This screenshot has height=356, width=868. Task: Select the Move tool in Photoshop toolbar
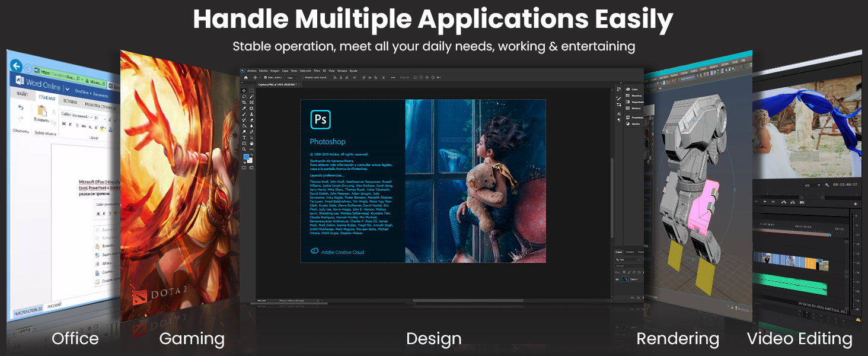[244, 91]
